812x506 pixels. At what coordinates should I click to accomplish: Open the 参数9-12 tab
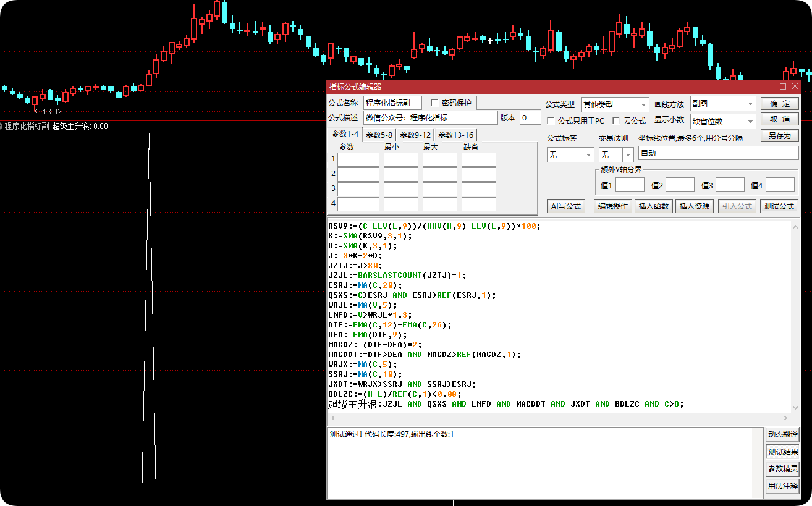415,135
